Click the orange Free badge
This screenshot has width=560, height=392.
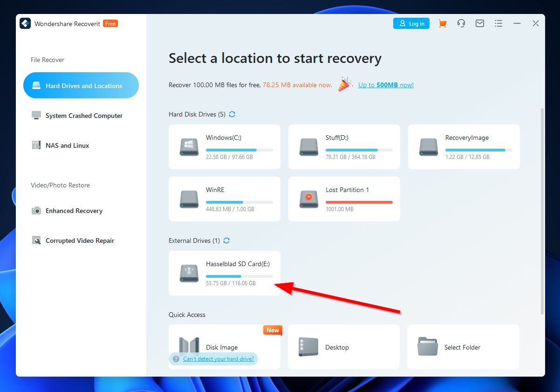click(x=110, y=23)
